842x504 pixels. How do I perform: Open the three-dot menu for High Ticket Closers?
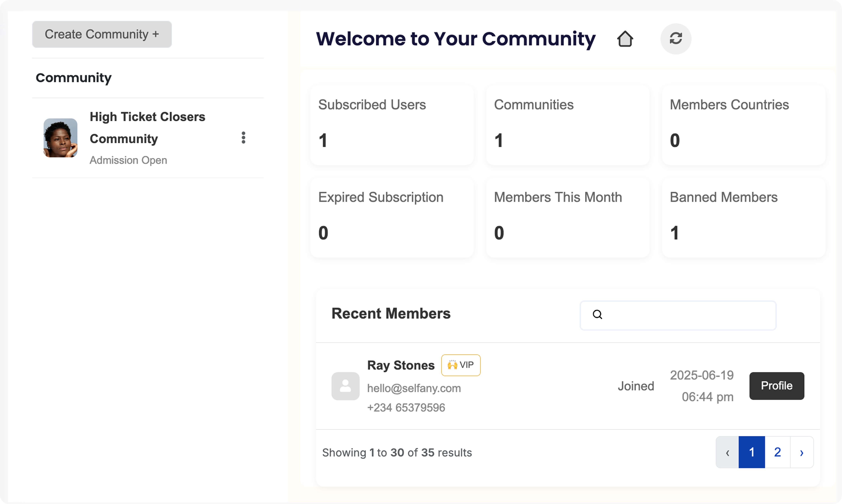click(x=243, y=138)
